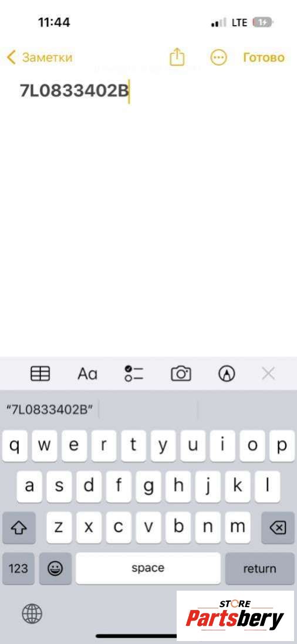297x644 pixels.
Task: Switch to the 123 numeric keyboard
Action: (19, 568)
